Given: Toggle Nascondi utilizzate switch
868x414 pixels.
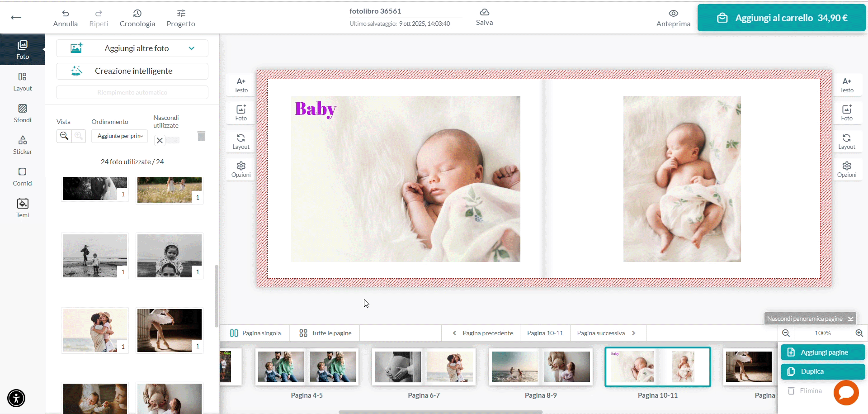Looking at the screenshot, I should tap(167, 140).
